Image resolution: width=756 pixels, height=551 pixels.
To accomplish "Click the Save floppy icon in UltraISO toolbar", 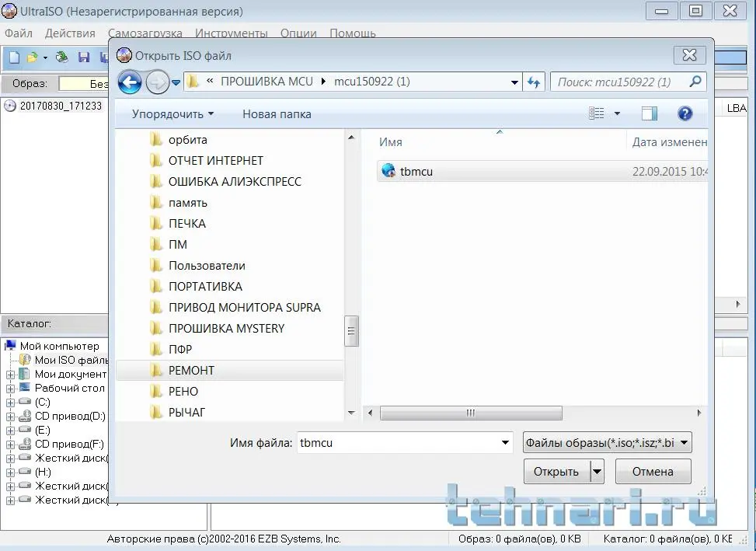I will tap(84, 58).
